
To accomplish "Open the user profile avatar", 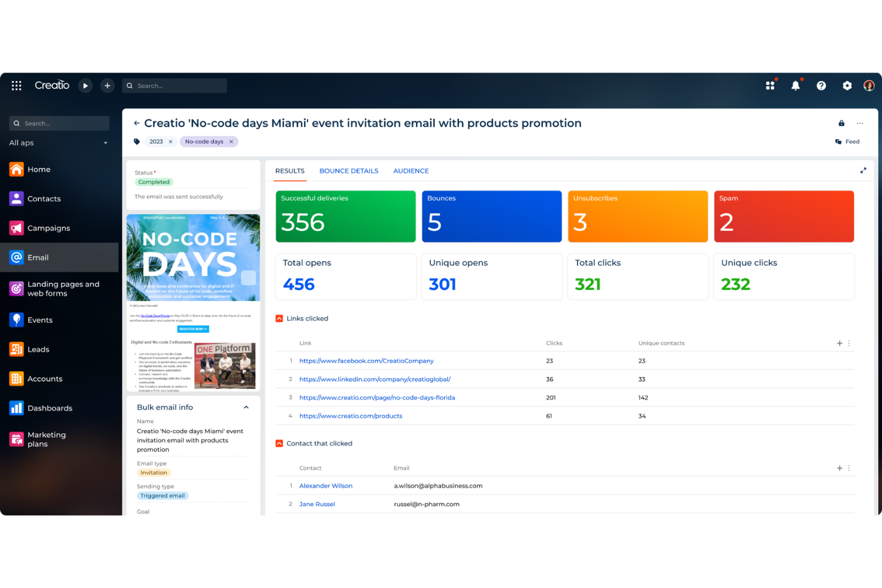I will [x=869, y=86].
